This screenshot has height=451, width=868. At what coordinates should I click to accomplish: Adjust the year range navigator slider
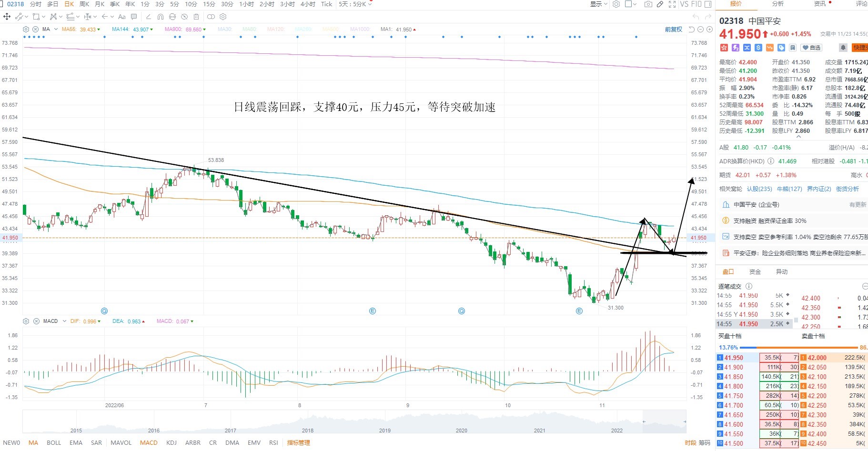tap(664, 422)
